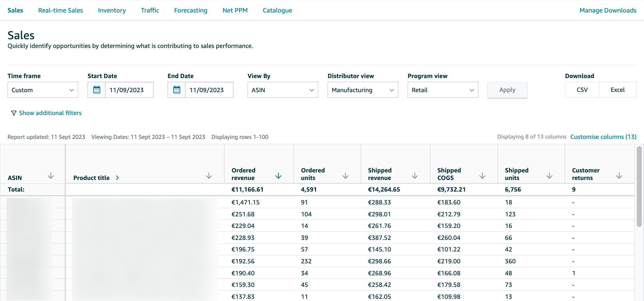Sort the Shipped COGS column
644x301 pixels.
[x=482, y=176]
